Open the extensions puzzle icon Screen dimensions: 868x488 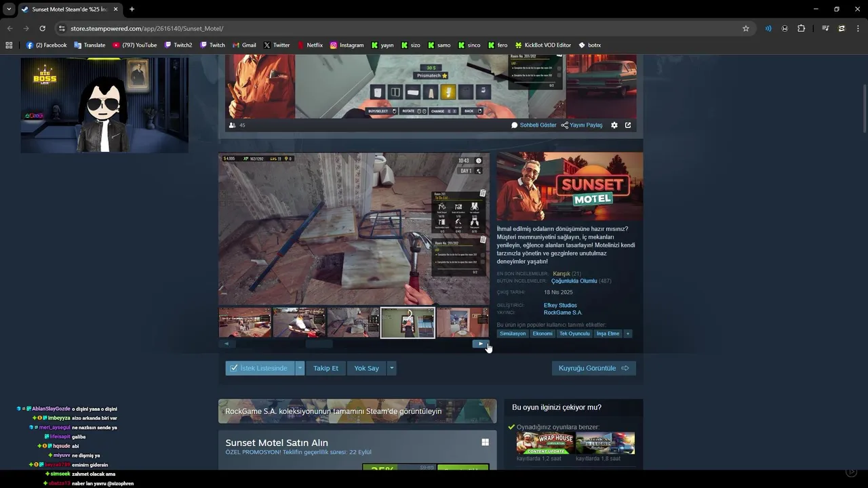click(x=801, y=28)
